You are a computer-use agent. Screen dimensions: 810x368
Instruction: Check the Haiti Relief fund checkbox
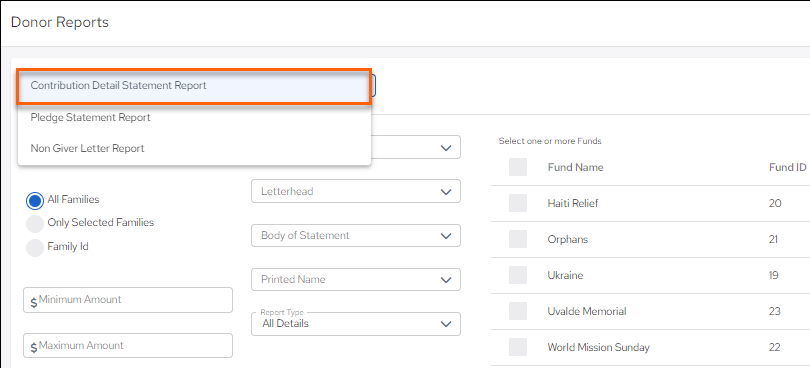(518, 203)
